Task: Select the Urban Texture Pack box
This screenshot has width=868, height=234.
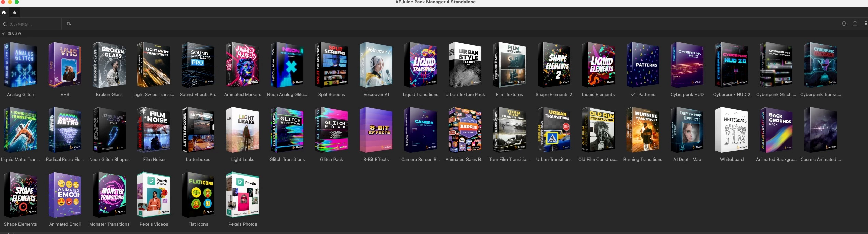Action: pyautogui.click(x=465, y=65)
